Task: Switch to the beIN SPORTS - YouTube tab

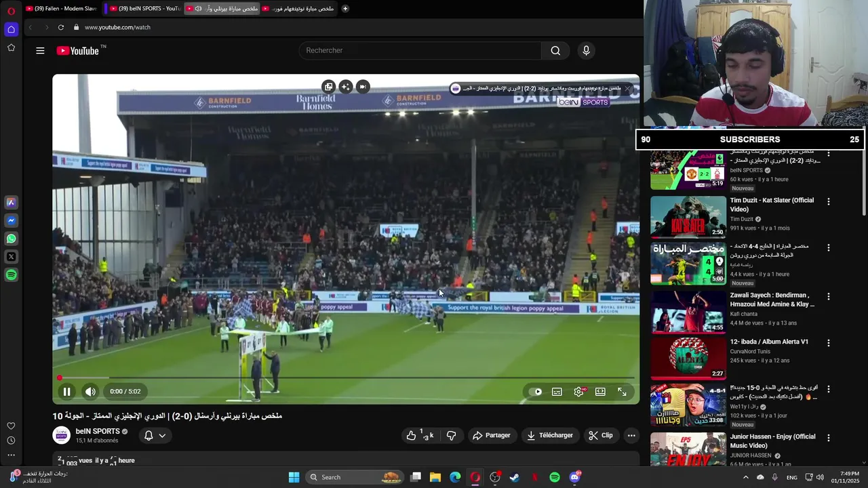Action: (144, 9)
